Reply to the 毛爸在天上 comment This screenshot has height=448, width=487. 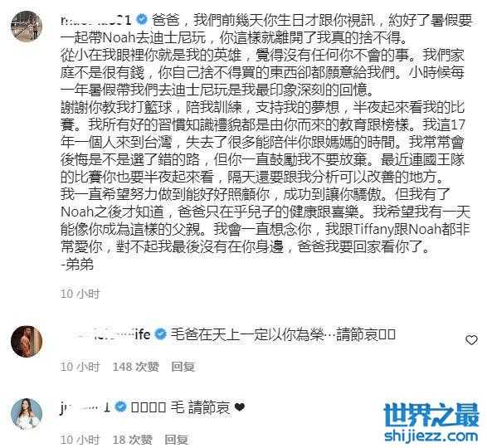[x=183, y=367]
